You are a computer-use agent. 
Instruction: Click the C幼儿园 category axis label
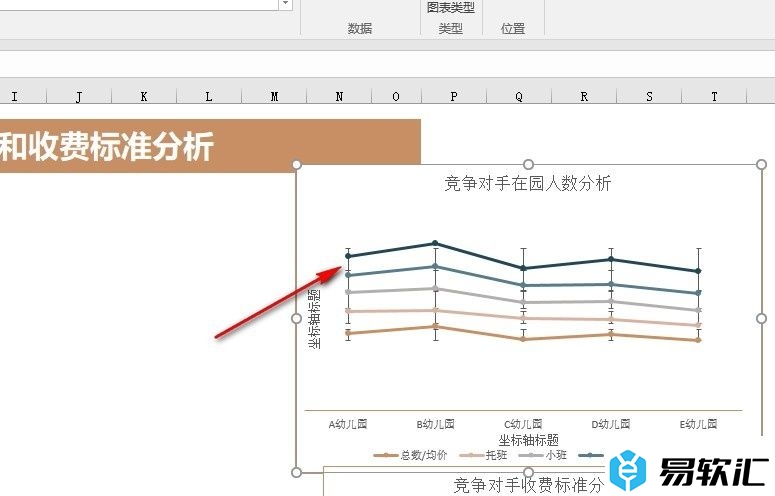pos(522,424)
